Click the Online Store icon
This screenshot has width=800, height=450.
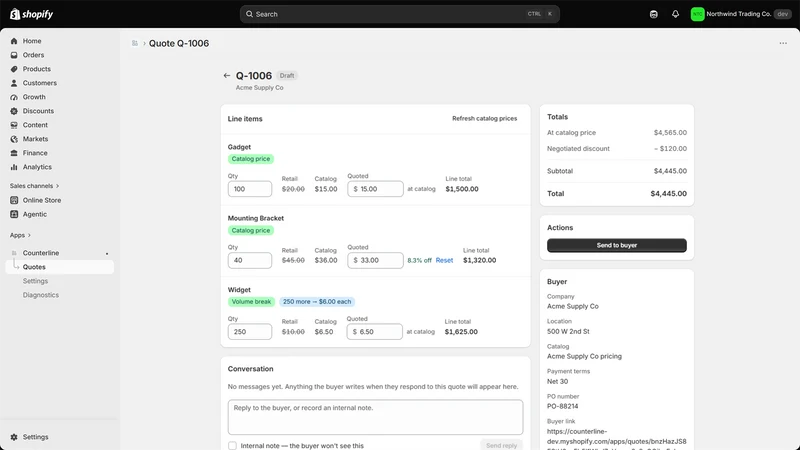coord(14,200)
